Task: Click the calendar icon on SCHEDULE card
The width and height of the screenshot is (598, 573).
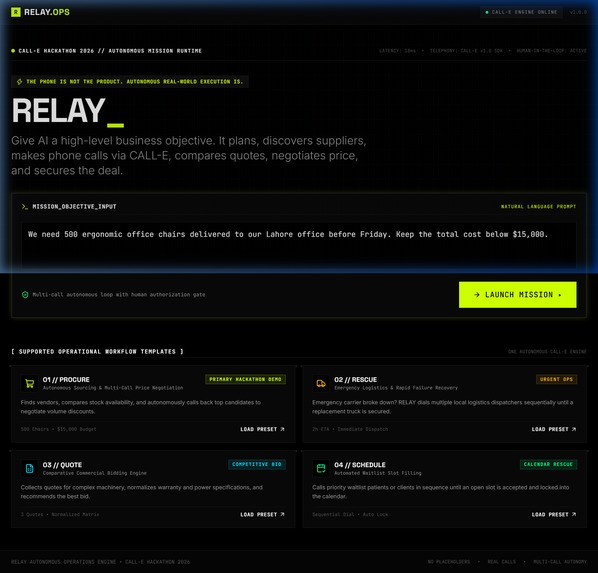Action: tap(321, 468)
